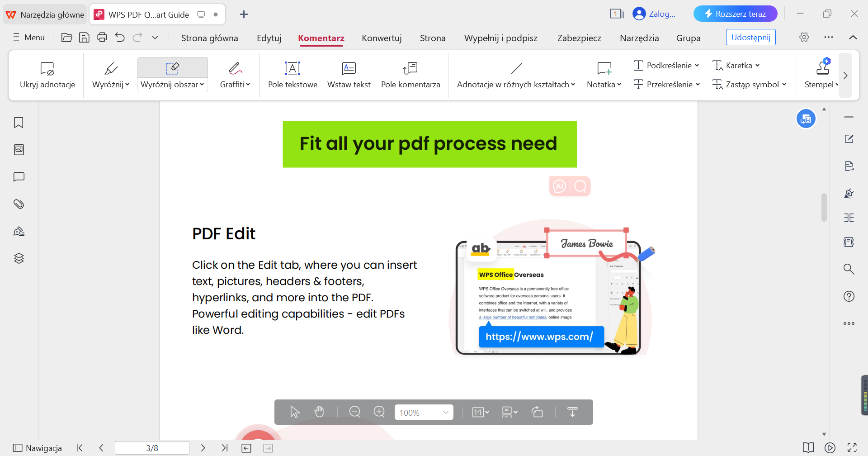This screenshot has height=456, width=868.
Task: Start slideshow play mode
Action: pyautogui.click(x=830, y=448)
